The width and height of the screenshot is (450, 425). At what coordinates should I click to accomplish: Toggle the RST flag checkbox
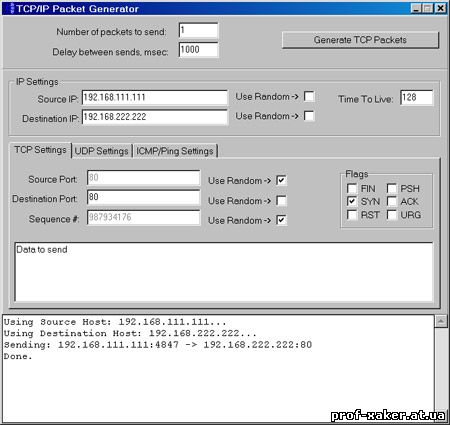click(352, 215)
